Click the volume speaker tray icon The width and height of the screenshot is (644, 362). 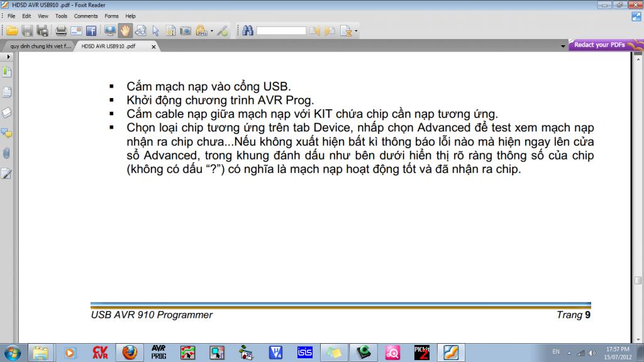(x=592, y=353)
